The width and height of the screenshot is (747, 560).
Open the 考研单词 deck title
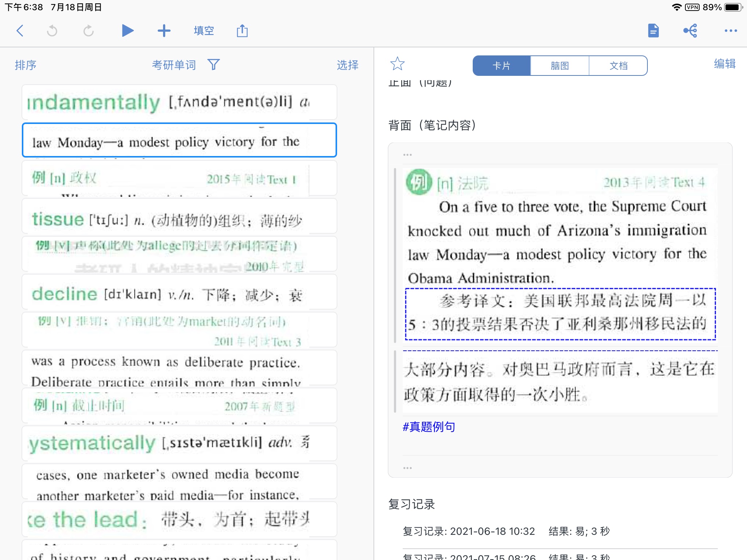coord(174,65)
